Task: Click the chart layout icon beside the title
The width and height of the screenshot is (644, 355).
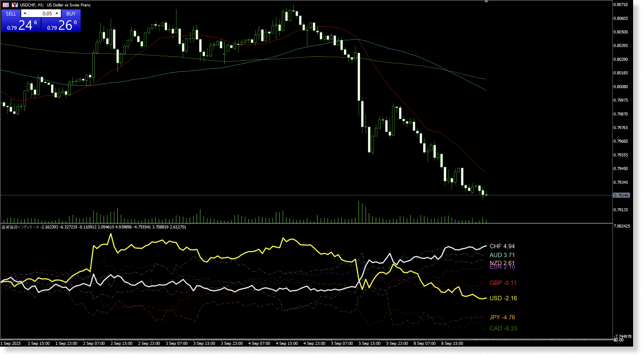Action: [14, 5]
